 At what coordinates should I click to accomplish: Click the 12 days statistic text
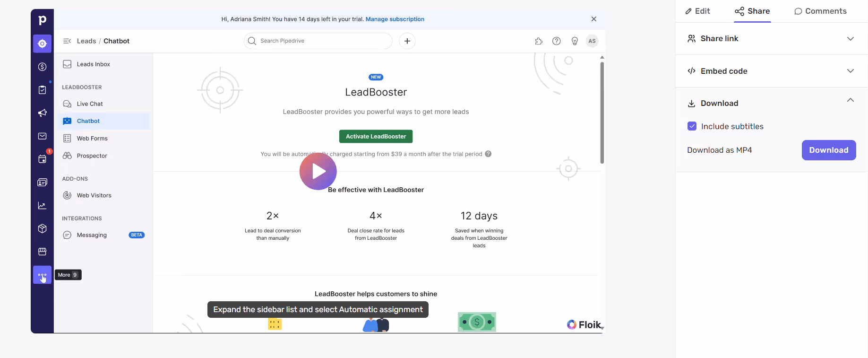[x=479, y=216]
